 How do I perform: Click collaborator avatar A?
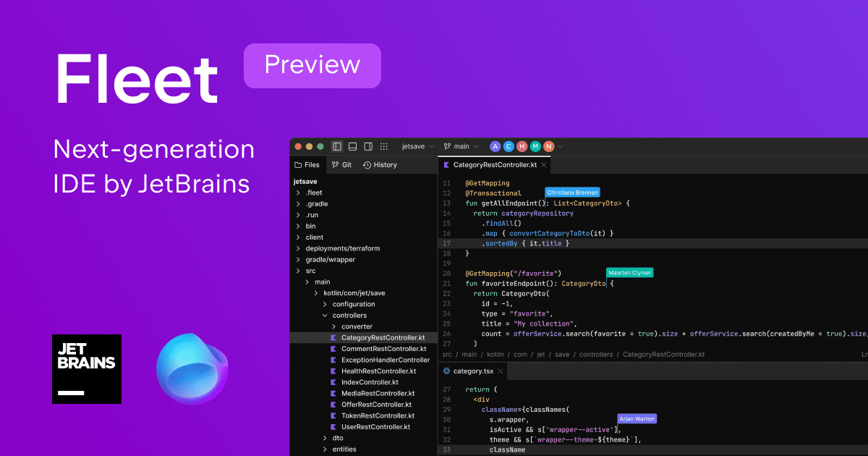point(495,146)
